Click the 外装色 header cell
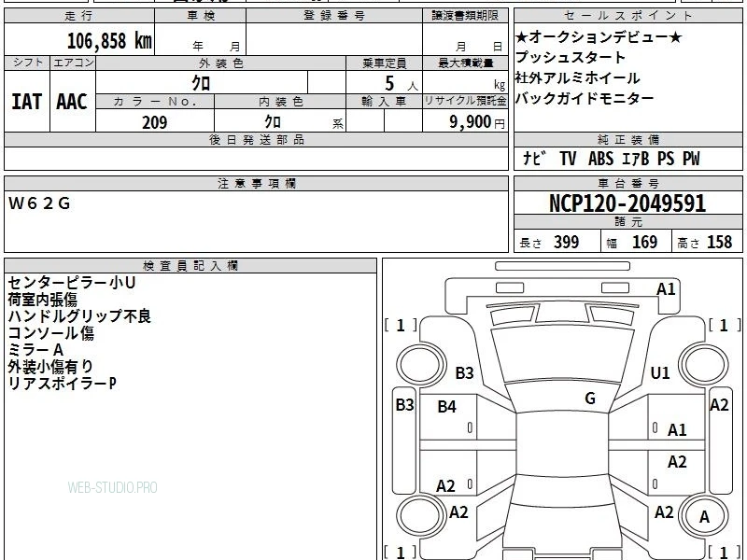 click(x=220, y=63)
